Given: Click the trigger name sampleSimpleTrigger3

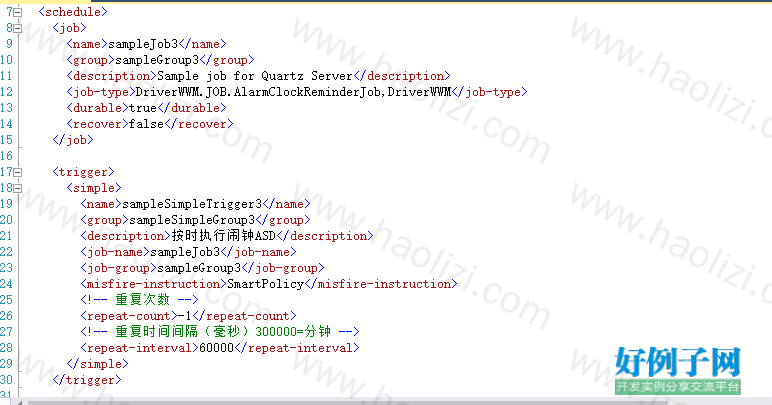Looking at the screenshot, I should click(192, 204).
